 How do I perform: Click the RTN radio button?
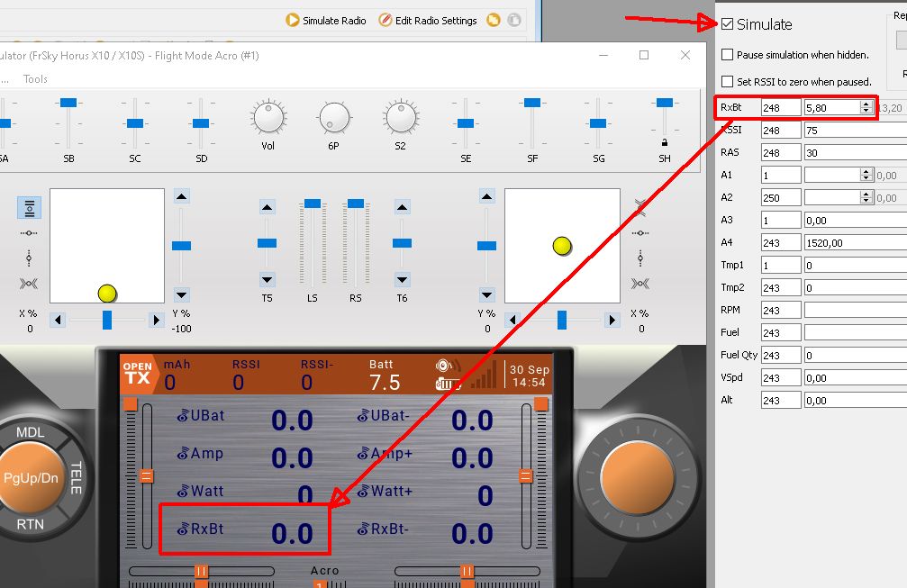[30, 524]
